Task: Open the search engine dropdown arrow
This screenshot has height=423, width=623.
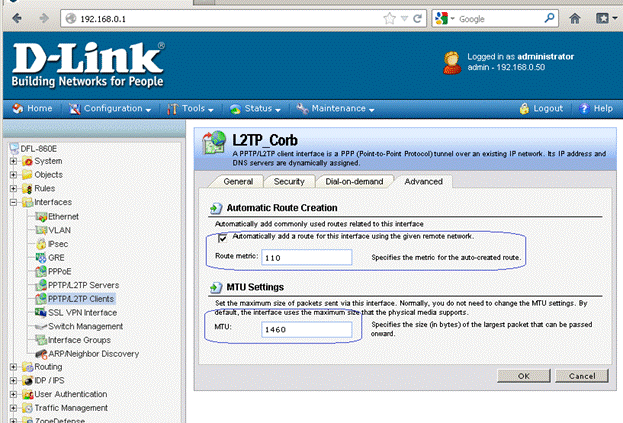Action: coord(452,18)
